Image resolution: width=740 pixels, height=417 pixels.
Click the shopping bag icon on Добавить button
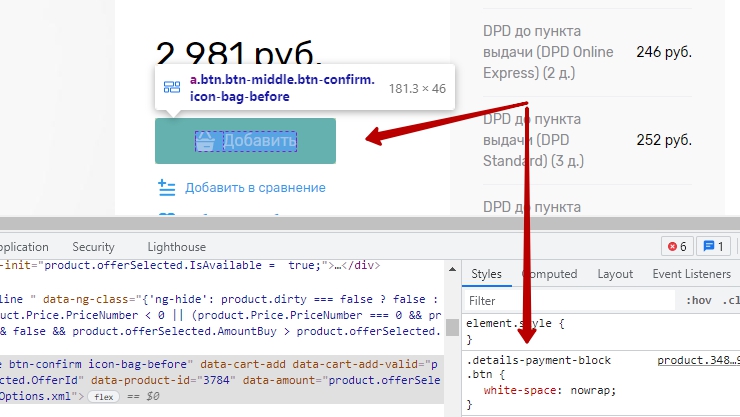(205, 142)
